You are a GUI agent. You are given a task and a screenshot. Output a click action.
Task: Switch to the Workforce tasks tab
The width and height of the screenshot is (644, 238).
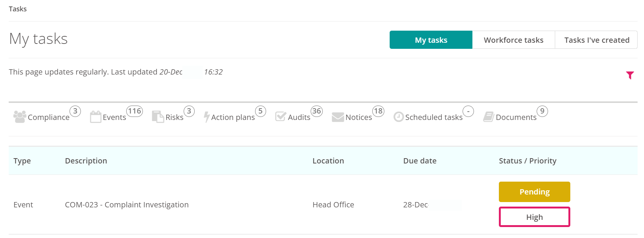[x=514, y=40]
